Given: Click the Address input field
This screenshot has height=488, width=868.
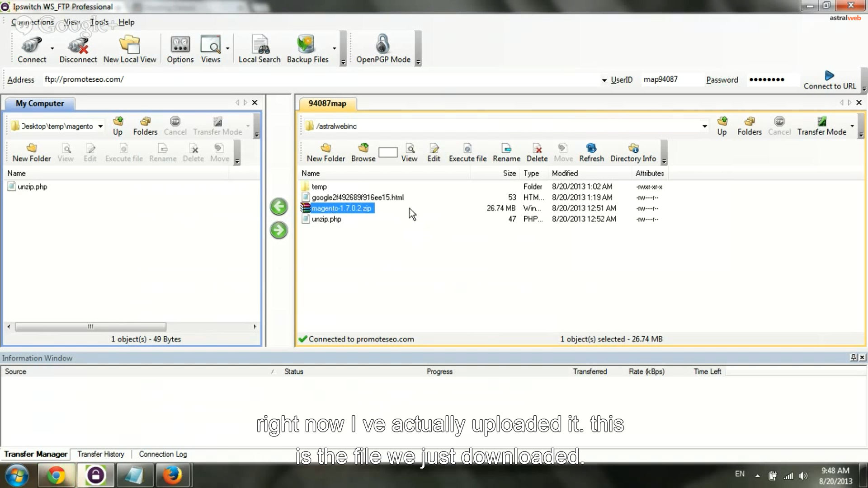Looking at the screenshot, I should pos(321,80).
